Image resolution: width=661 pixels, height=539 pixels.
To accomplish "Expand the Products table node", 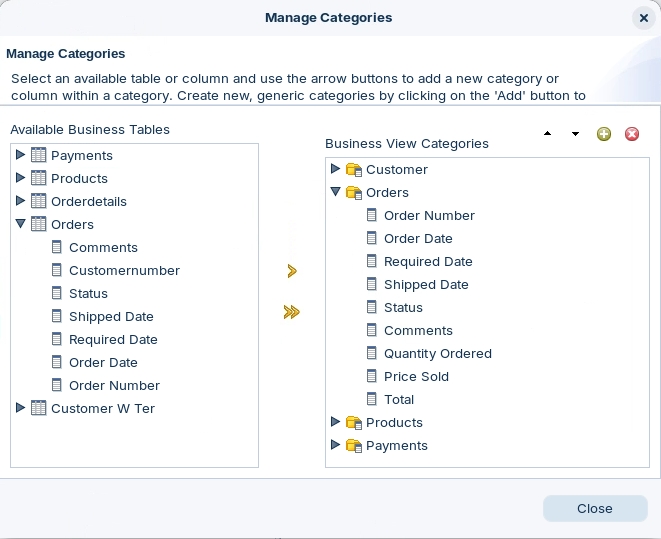I will tap(21, 178).
